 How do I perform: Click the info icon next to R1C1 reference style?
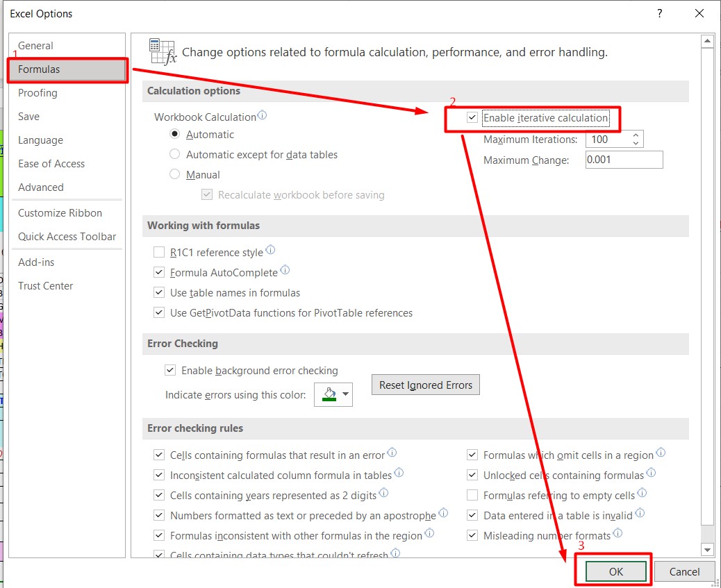click(270, 250)
